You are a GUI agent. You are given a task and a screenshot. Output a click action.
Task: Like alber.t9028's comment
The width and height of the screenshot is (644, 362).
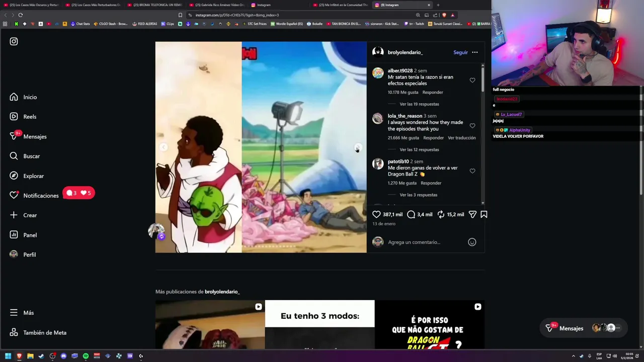point(472,80)
